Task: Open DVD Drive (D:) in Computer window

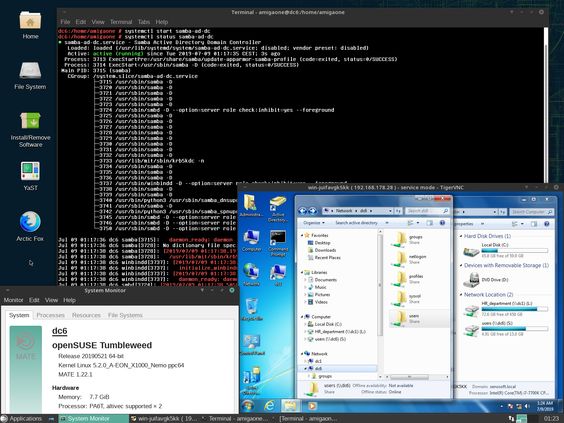Action: point(486,280)
